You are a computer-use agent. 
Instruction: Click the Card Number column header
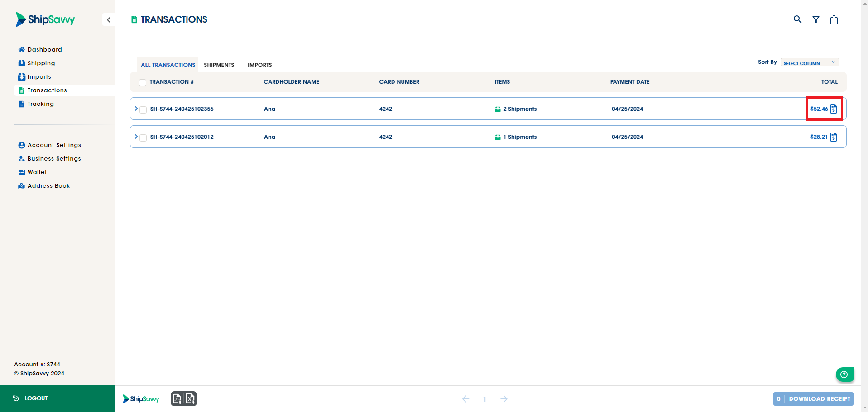[x=399, y=82]
